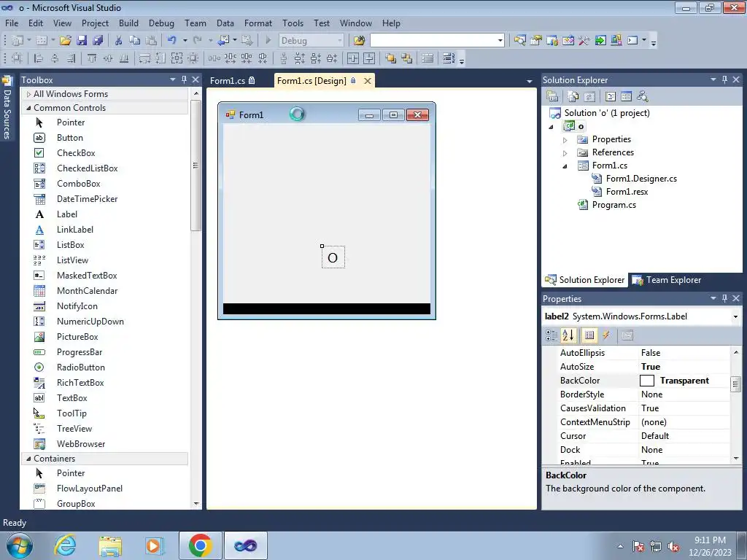Click the Start Page green arrow icon
Viewport: 747px width, 560px height.
click(600, 41)
